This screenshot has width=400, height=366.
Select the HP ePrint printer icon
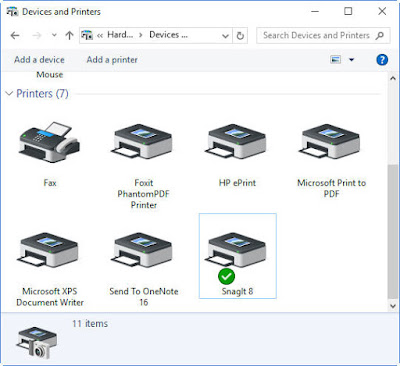237,141
